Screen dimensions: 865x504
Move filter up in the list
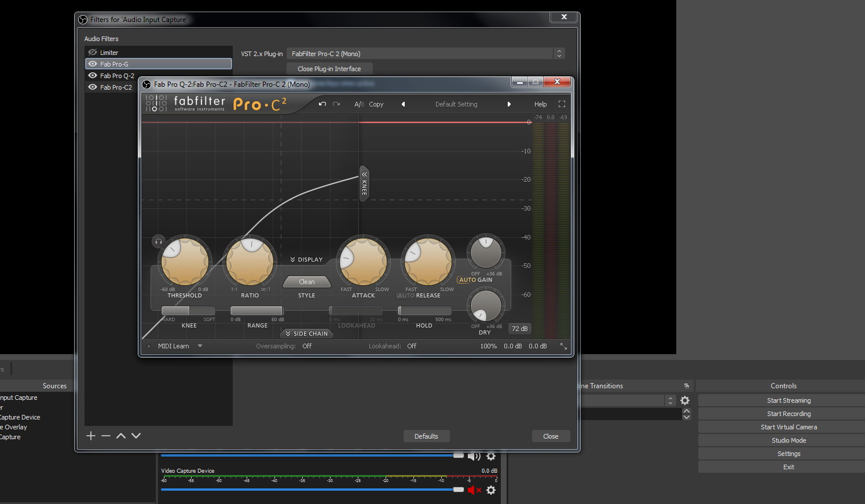(121, 436)
